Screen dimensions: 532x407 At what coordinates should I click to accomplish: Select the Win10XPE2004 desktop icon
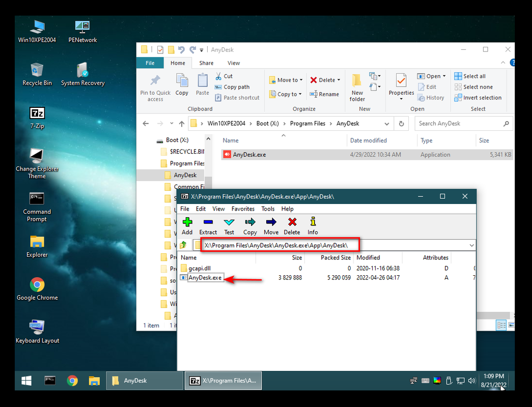37,32
